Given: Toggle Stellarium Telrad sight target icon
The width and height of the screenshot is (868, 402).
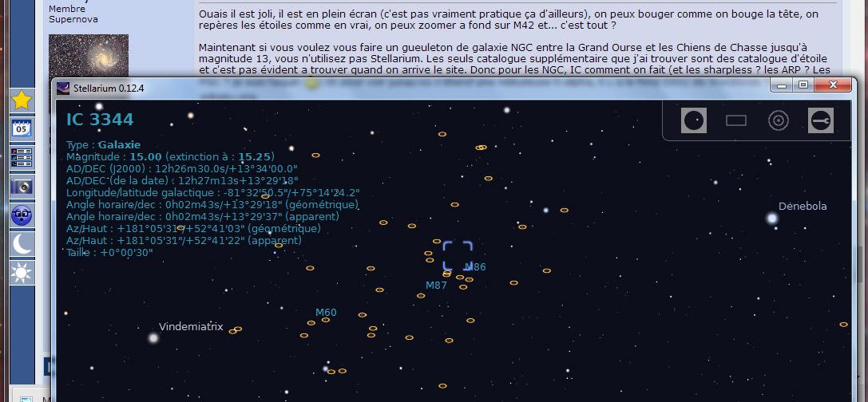Looking at the screenshot, I should (x=779, y=120).
